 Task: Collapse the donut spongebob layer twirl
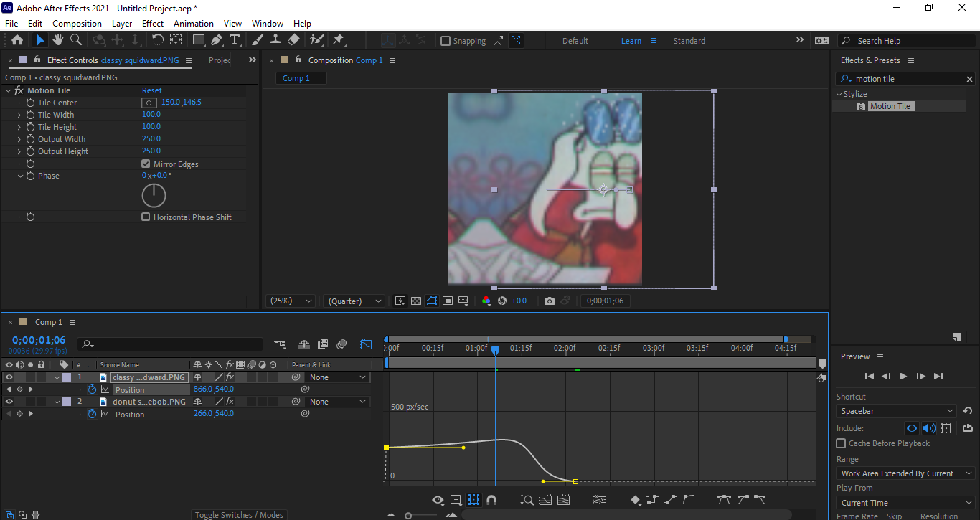(57, 402)
